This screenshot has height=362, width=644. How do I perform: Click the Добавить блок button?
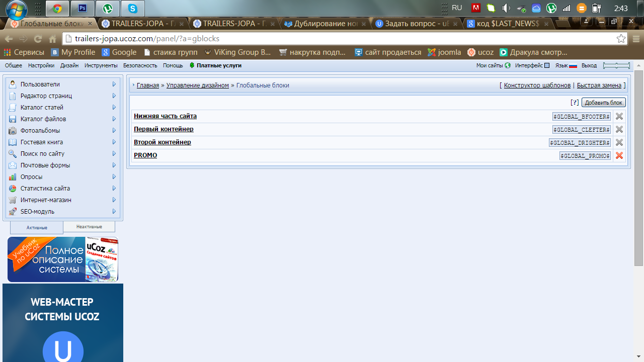coord(603,103)
